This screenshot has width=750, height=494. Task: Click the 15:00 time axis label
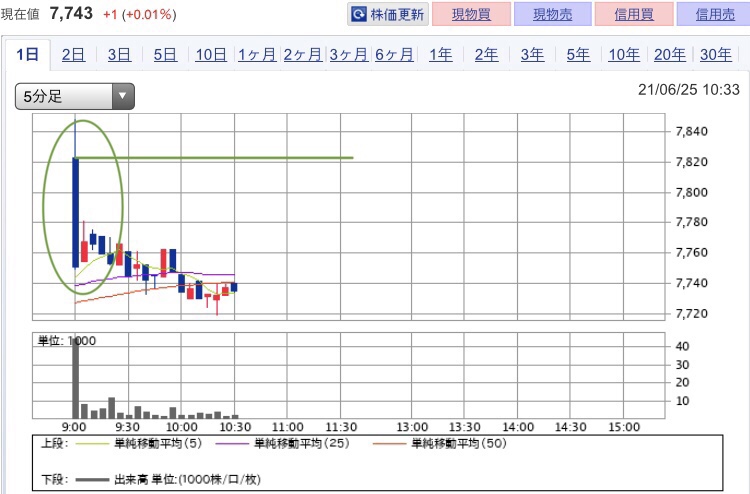tap(624, 427)
